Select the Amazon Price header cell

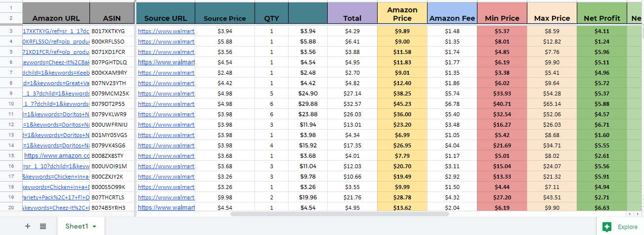click(402, 14)
